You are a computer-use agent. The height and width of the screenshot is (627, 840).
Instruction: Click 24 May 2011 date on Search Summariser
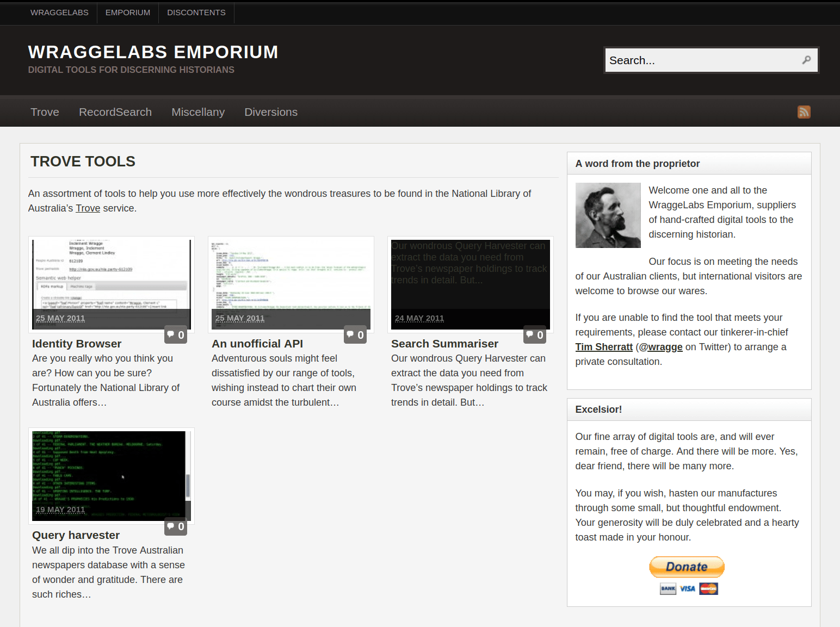(x=419, y=318)
